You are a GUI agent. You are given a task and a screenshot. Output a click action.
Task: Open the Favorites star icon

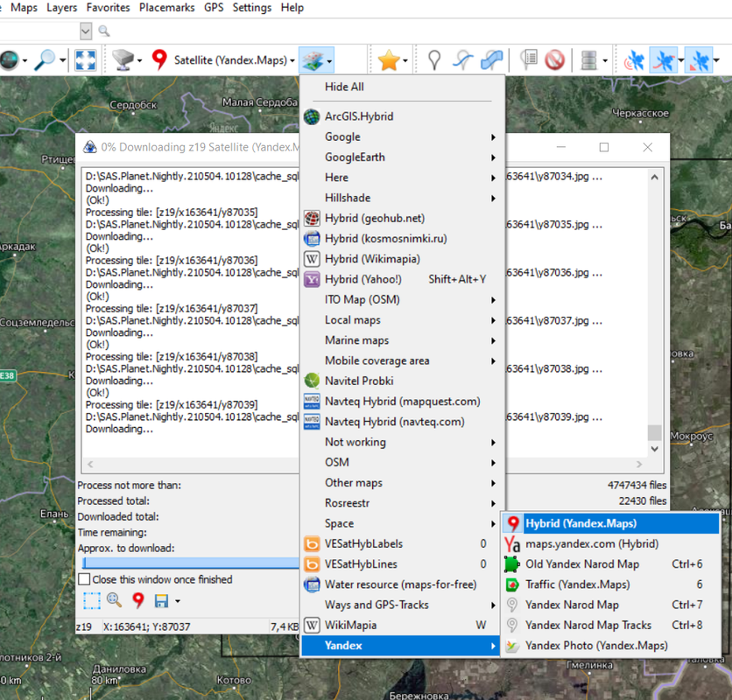point(389,60)
